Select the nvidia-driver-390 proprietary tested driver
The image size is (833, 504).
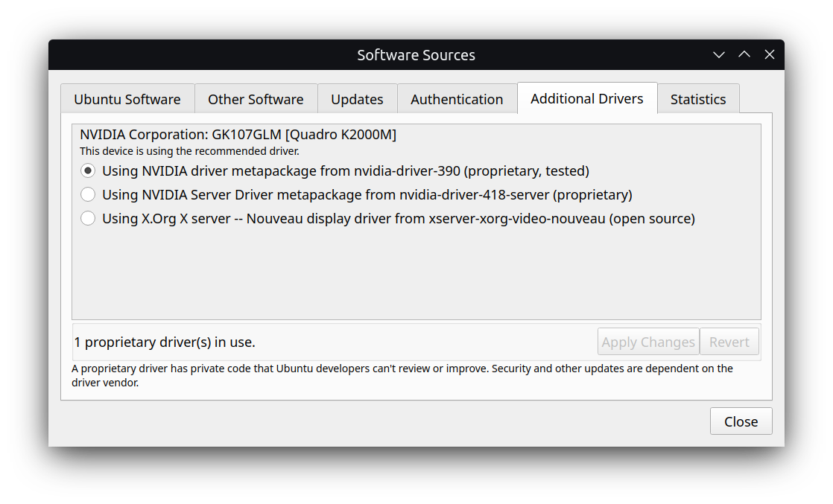pyautogui.click(x=88, y=170)
